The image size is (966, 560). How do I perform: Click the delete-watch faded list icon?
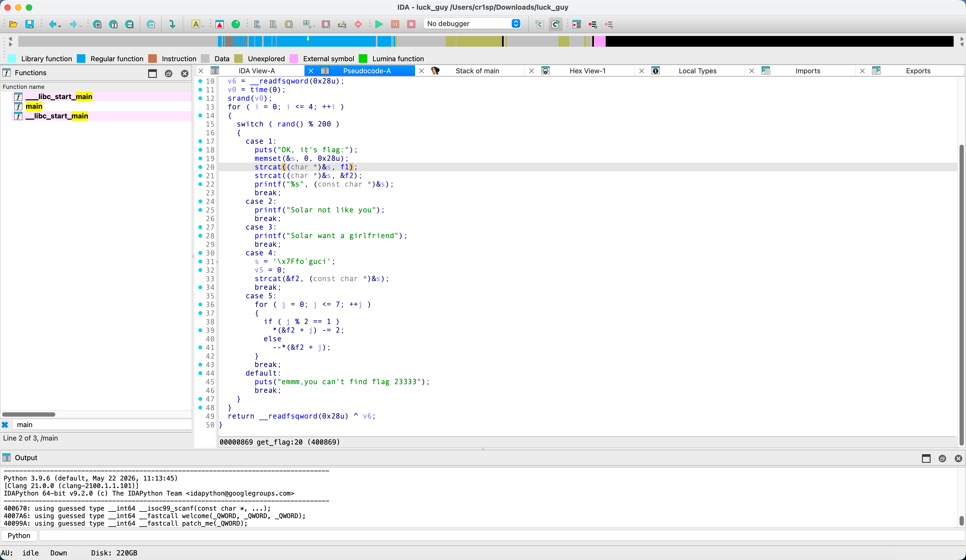click(609, 24)
